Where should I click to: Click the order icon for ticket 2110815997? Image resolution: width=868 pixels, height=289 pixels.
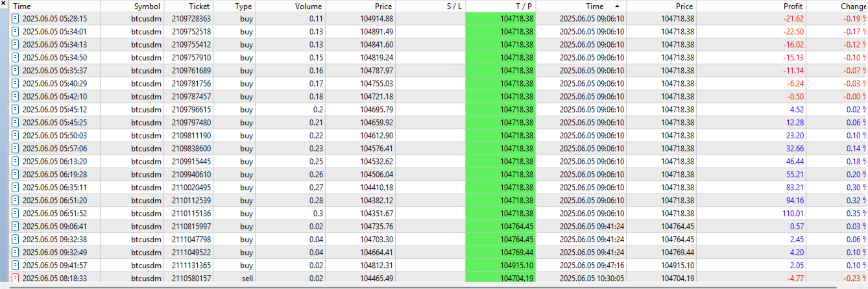(x=16, y=227)
